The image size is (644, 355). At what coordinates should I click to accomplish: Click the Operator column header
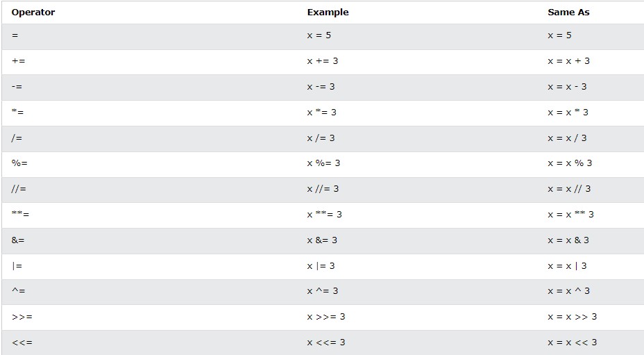click(x=33, y=13)
